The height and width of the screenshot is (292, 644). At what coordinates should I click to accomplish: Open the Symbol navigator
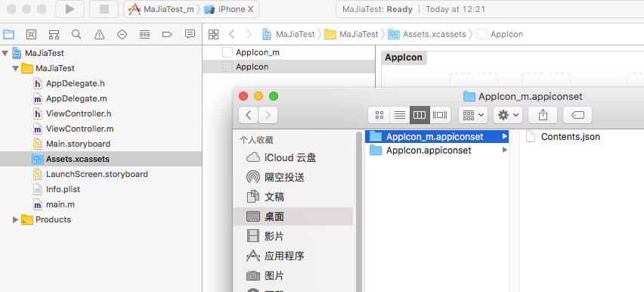pos(54,34)
